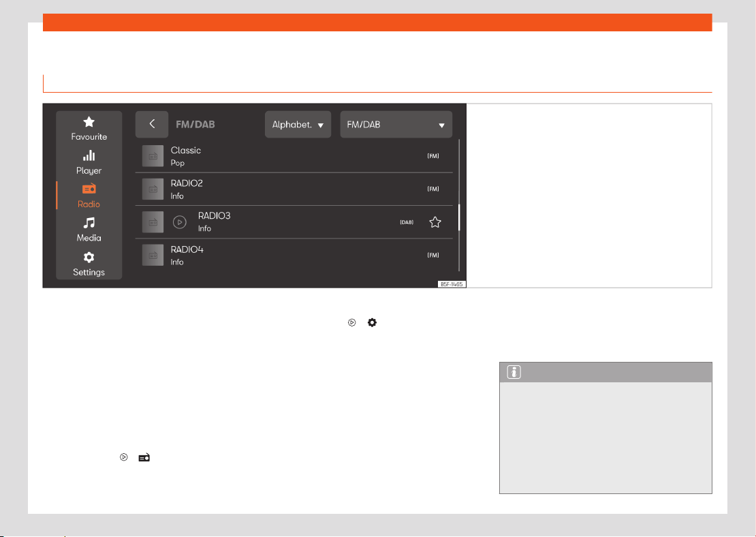Click the Info label under RADIO4

coord(177,262)
